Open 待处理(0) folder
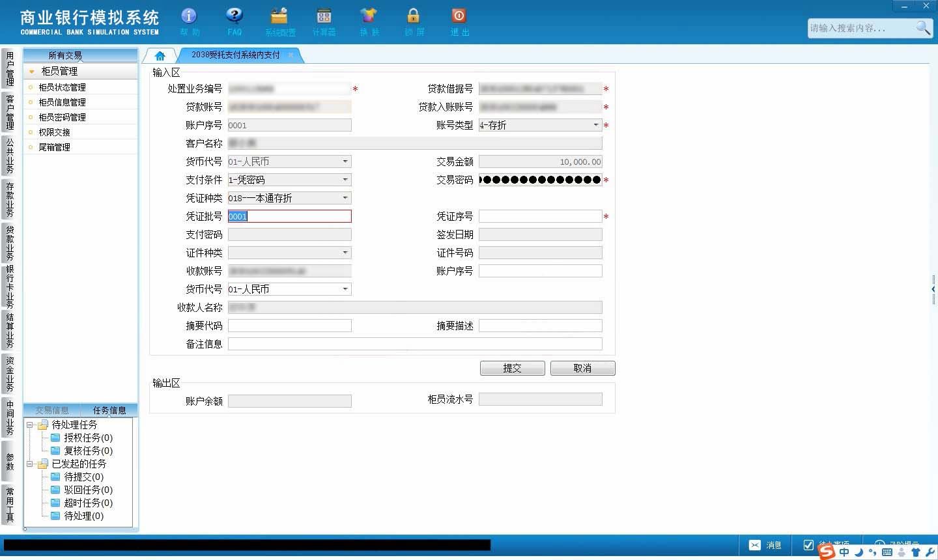 pyautogui.click(x=77, y=516)
